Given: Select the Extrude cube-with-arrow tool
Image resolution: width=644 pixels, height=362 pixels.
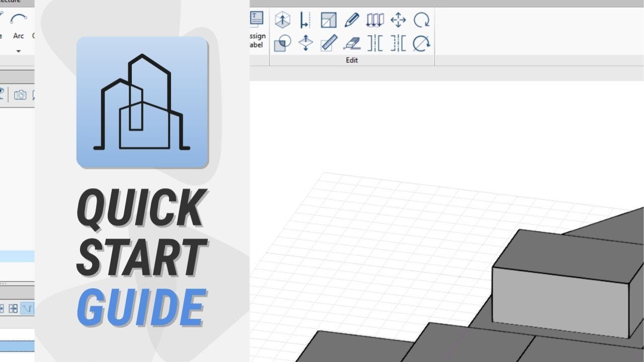Looking at the screenshot, I should click(x=282, y=20).
